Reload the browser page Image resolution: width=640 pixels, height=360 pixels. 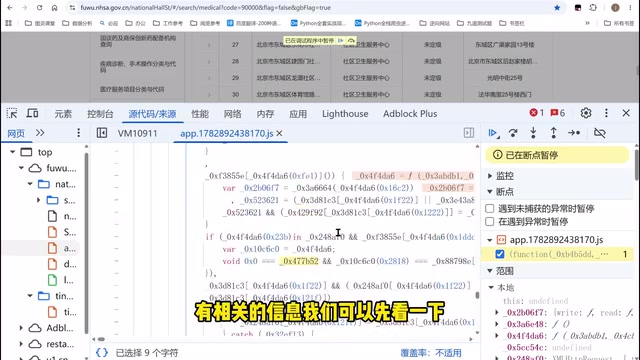(x=40, y=8)
